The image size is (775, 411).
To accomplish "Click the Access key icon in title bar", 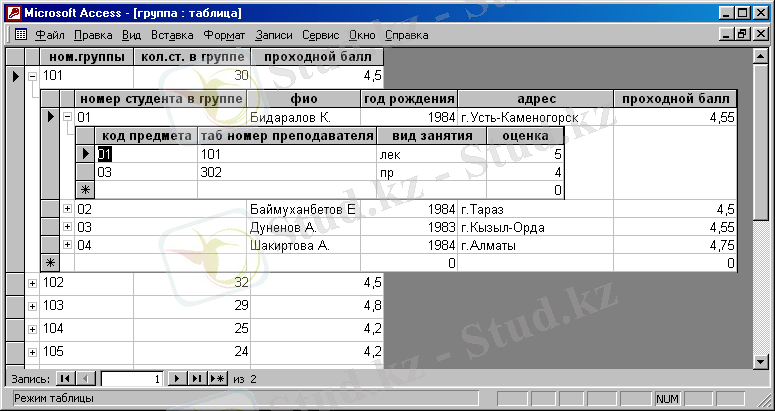I will [11, 12].
